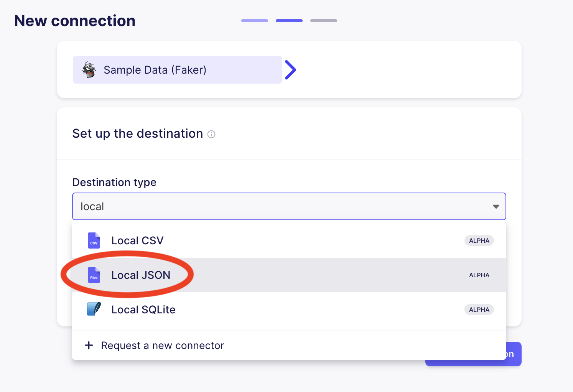Select the highlighted second progress step
The height and width of the screenshot is (392, 573).
tap(289, 20)
